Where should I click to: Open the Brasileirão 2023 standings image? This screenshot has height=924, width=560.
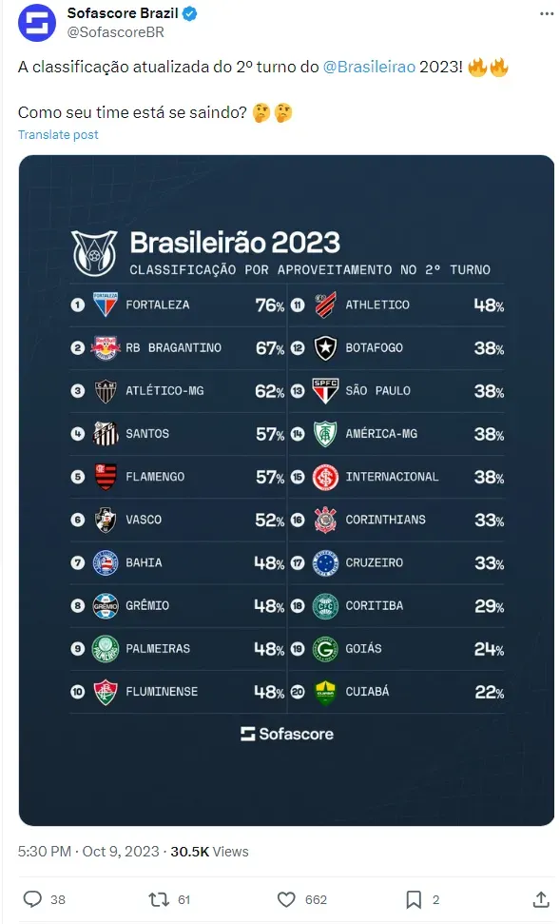(x=287, y=490)
